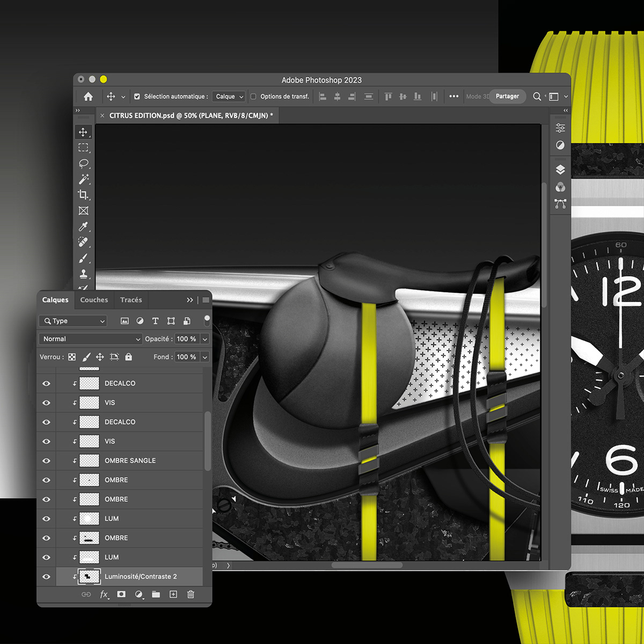This screenshot has width=644, height=644.
Task: Switch to the Couches tab
Action: (x=94, y=300)
